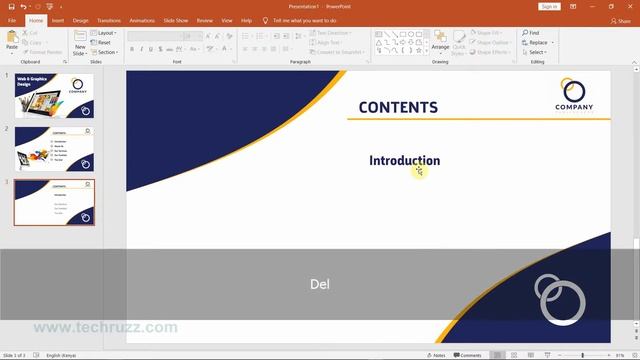Switch to the Slide Show tab
Viewport: 640px width, 360px height.
pyautogui.click(x=176, y=20)
